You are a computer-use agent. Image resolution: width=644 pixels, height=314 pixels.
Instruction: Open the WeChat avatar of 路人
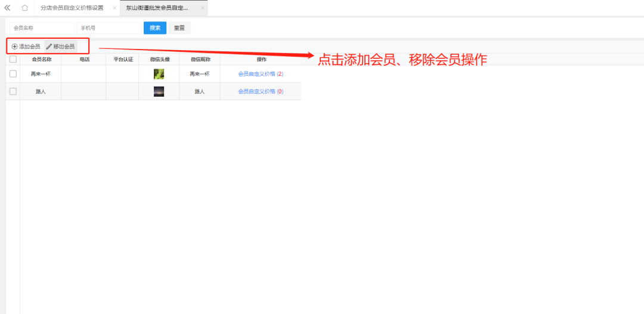pyautogui.click(x=159, y=91)
